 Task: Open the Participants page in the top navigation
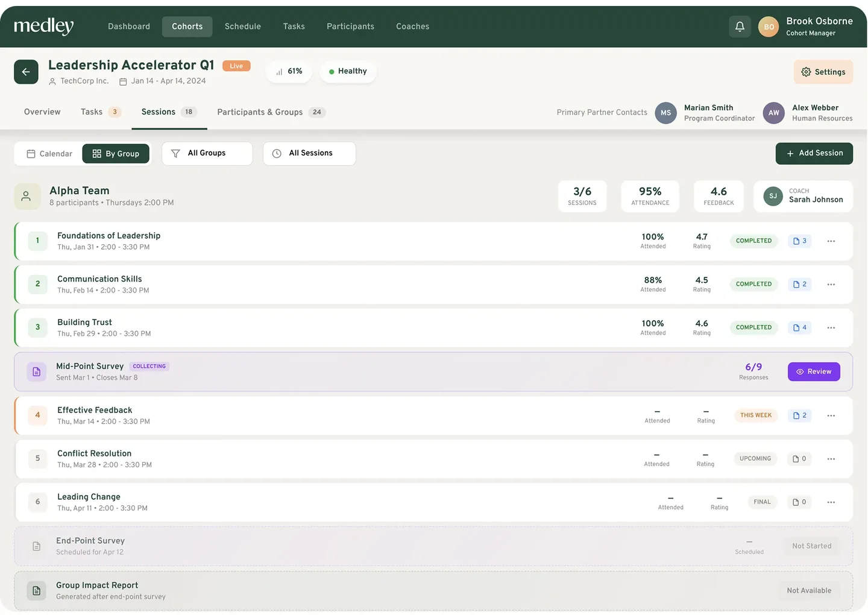(350, 27)
